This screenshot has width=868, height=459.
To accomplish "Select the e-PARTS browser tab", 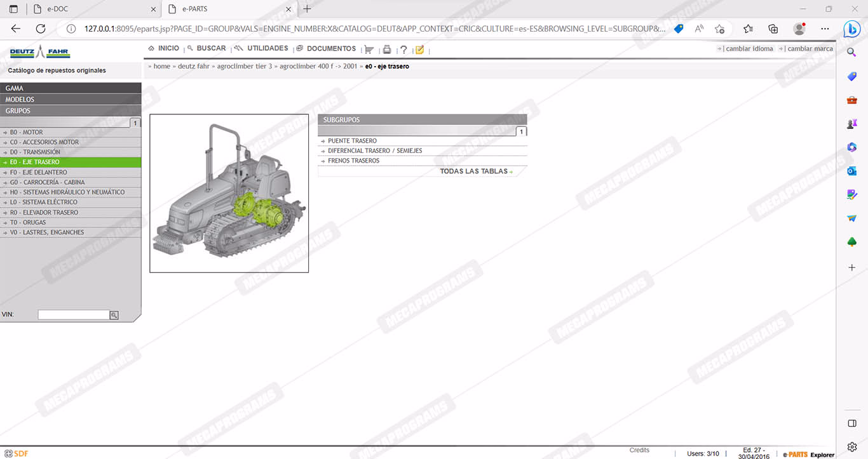I will pyautogui.click(x=229, y=9).
